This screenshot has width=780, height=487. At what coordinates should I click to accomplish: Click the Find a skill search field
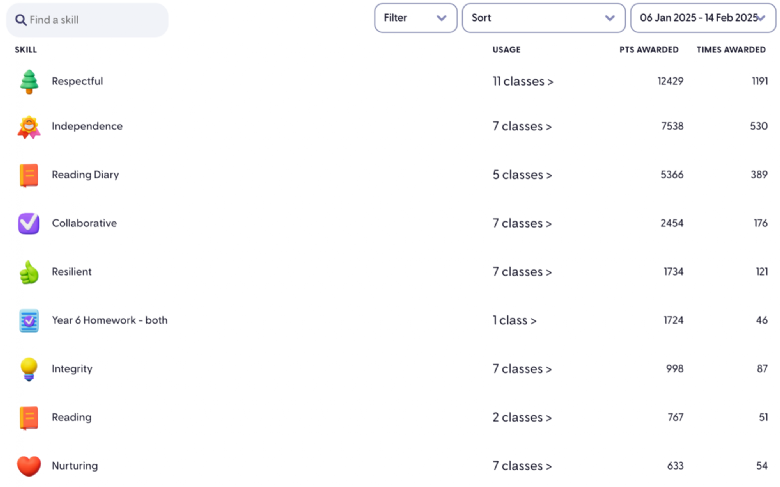[x=87, y=20]
